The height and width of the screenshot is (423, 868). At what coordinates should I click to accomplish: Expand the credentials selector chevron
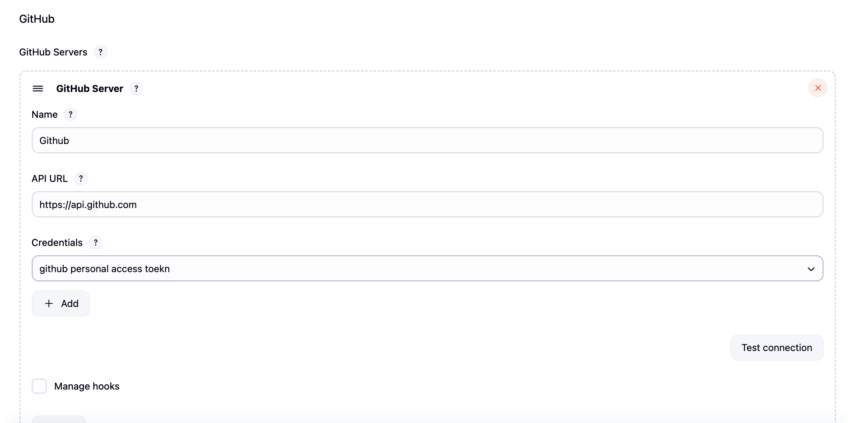pos(812,269)
